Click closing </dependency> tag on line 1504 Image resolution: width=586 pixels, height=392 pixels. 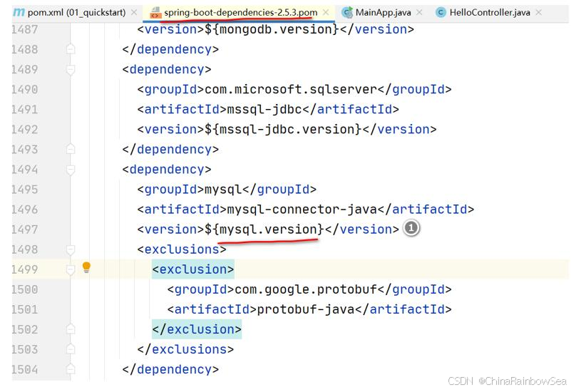tap(170, 370)
